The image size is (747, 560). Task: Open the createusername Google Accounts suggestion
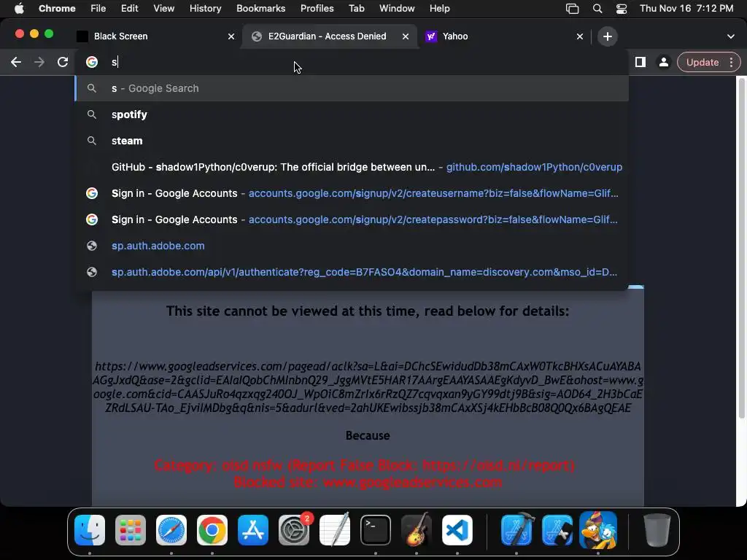click(x=352, y=192)
